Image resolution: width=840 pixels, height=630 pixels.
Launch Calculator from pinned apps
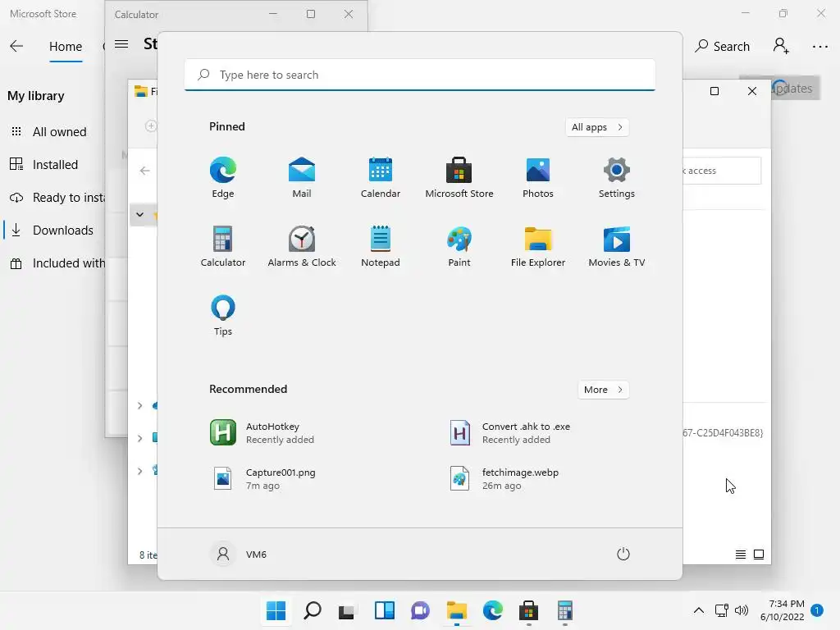point(223,246)
